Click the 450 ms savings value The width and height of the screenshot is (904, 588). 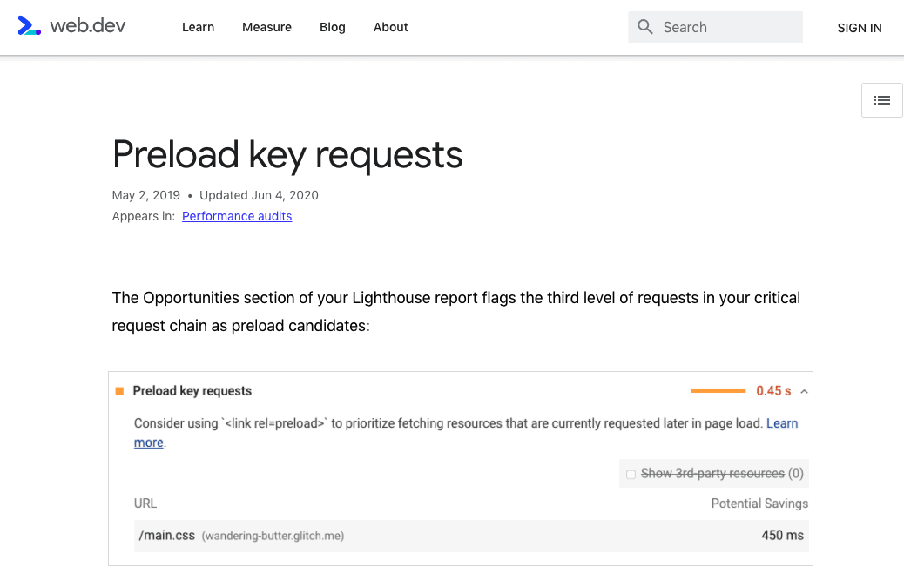[x=782, y=536]
